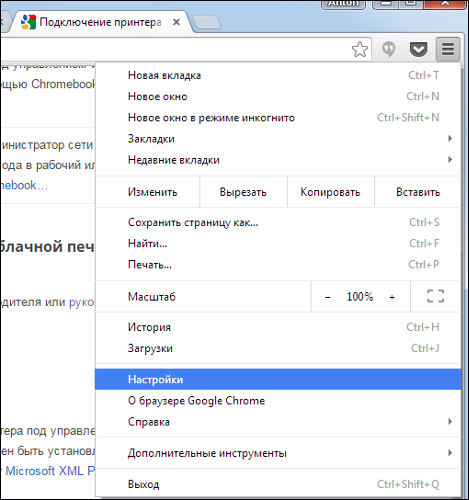
Task: Select Настройки from the menu
Action: pos(278,379)
